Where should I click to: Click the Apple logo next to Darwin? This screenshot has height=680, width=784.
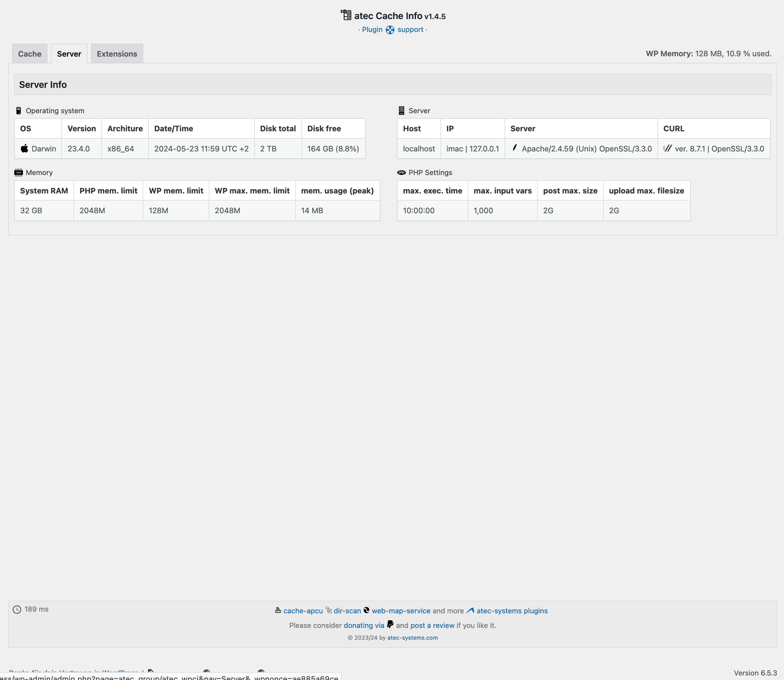point(24,148)
